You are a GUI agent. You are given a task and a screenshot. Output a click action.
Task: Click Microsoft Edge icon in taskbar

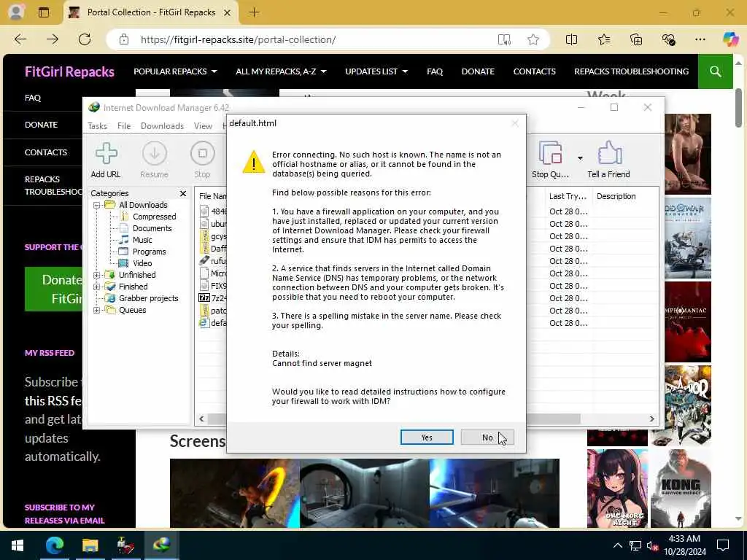54,545
